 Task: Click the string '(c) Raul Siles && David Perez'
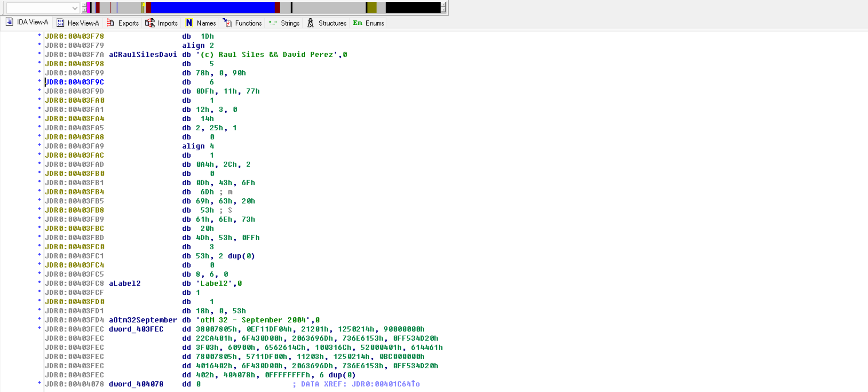click(x=267, y=55)
